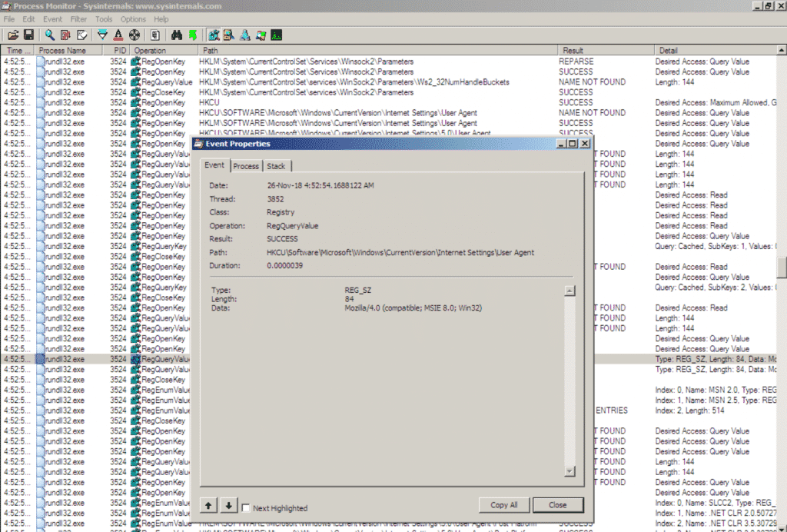Open the Tools menu
The width and height of the screenshot is (787, 532).
coord(104,18)
